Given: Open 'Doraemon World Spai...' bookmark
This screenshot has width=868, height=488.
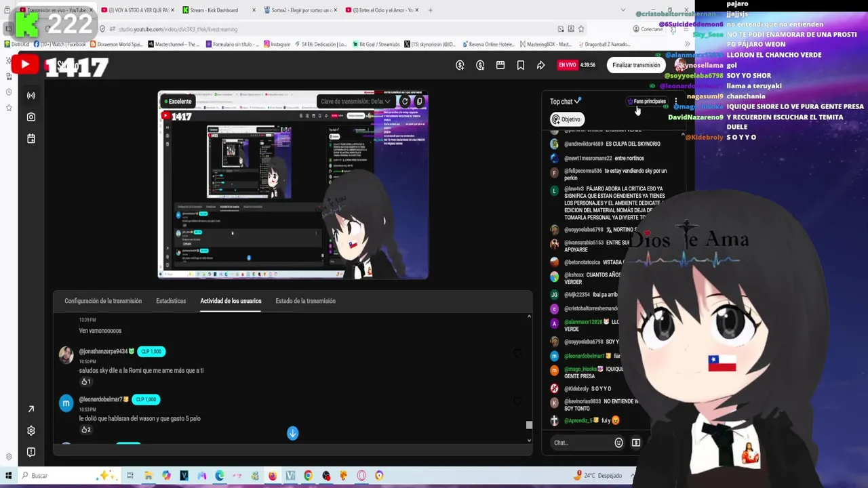Looking at the screenshot, I should point(115,44).
